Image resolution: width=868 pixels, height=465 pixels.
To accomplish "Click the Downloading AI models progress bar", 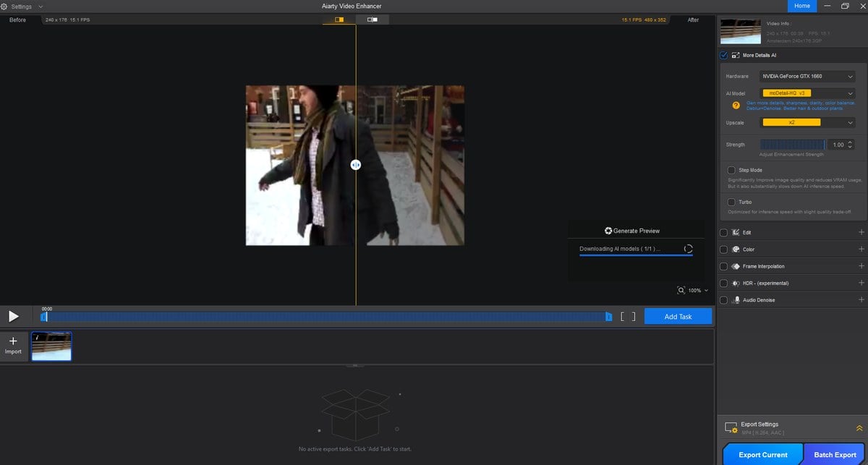I will pos(636,255).
